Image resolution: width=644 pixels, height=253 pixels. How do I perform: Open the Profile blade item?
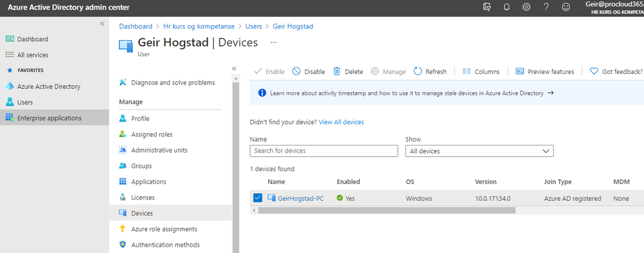[140, 119]
